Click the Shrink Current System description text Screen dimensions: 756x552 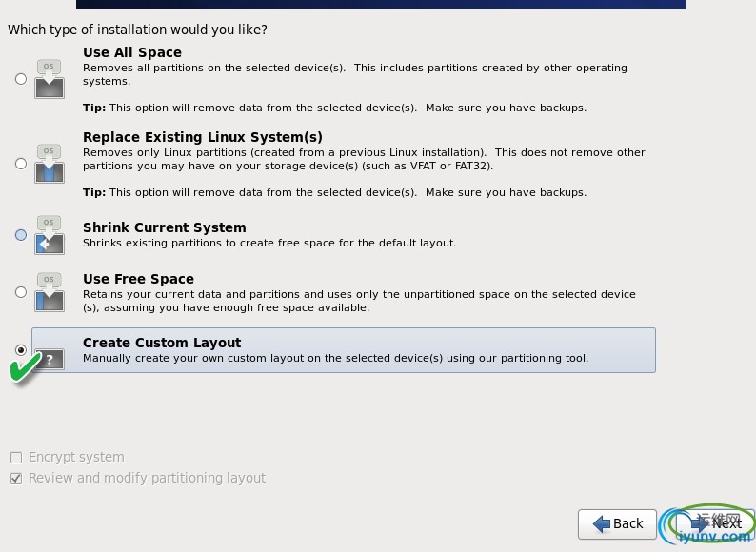[269, 243]
